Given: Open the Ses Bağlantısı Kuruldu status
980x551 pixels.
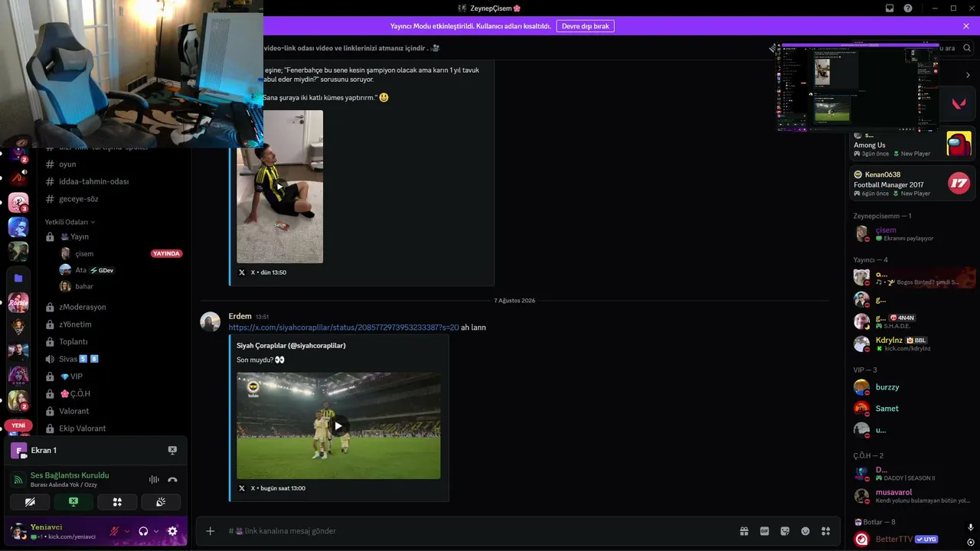Looking at the screenshot, I should pos(70,475).
